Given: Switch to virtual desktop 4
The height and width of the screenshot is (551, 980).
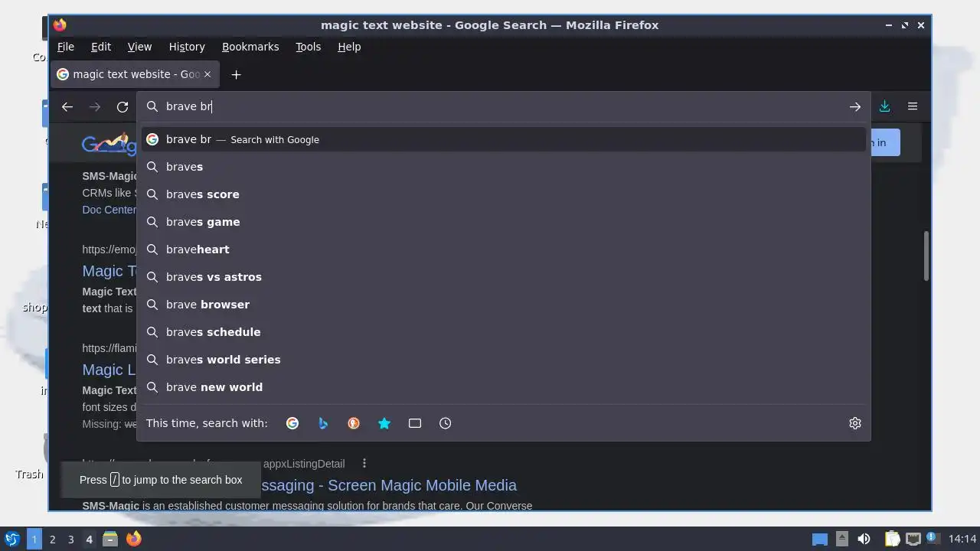Looking at the screenshot, I should [89, 539].
